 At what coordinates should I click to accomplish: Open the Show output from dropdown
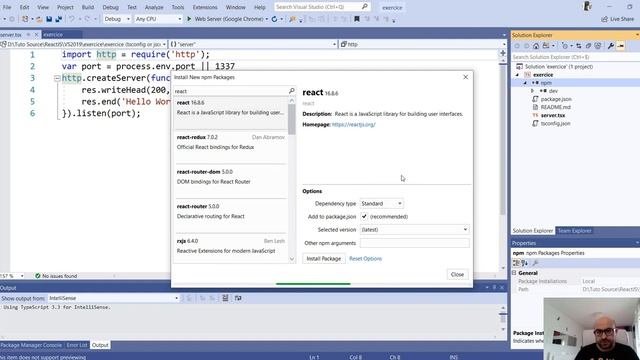point(113,298)
